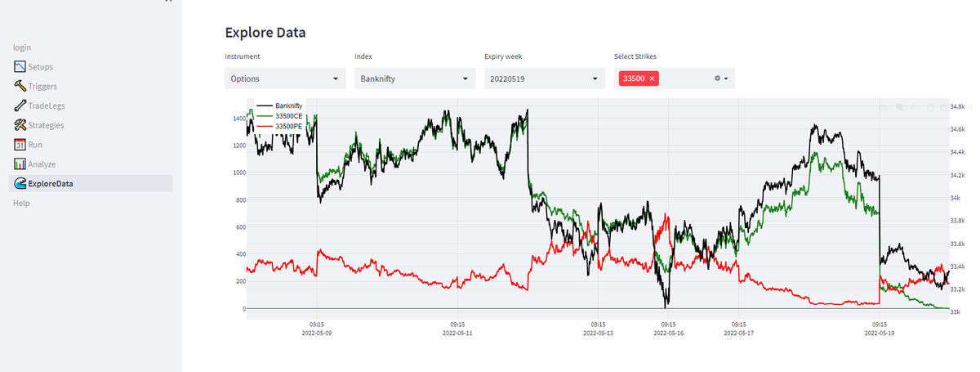Image resolution: width=980 pixels, height=372 pixels.
Task: Download plot as PNG camera icon
Action: pyautogui.click(x=883, y=107)
